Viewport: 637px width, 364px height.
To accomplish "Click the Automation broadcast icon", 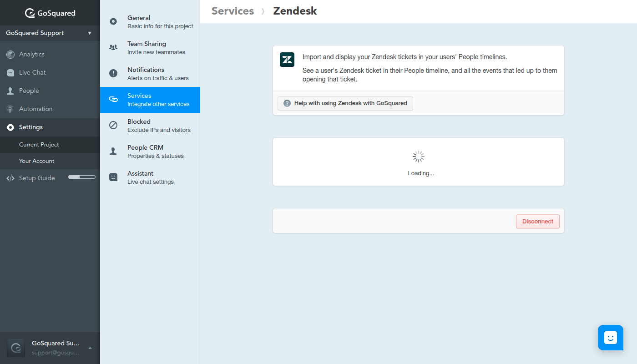I will [x=10, y=109].
